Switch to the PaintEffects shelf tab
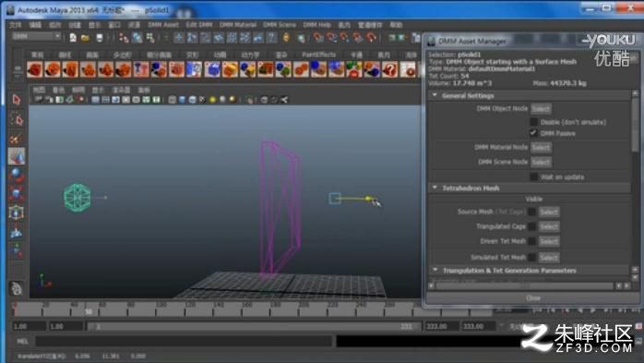Screen dimensions: 644x363 tap(318, 54)
